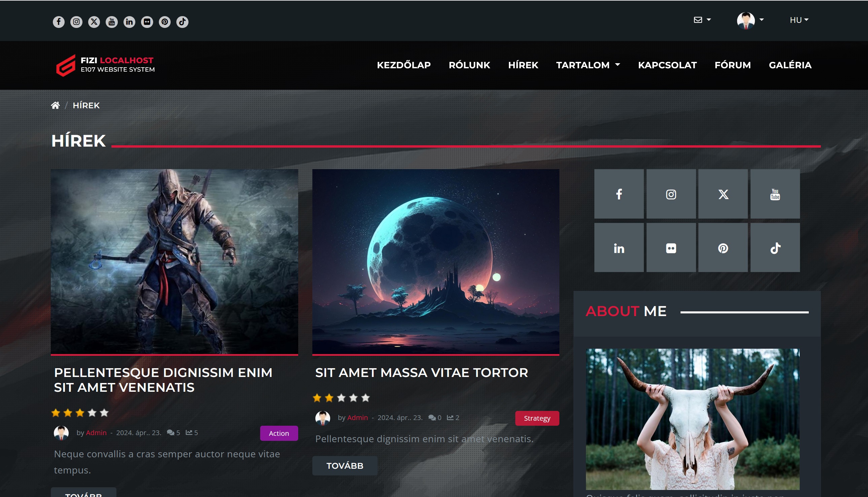Give Pellentesque article four stars
The image size is (868, 497).
(x=92, y=413)
